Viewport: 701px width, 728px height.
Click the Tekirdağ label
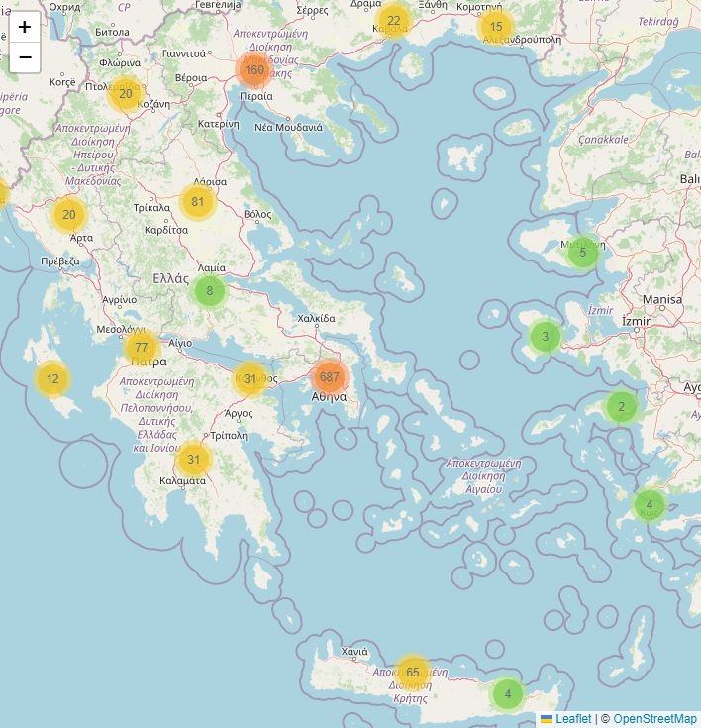coord(658,22)
